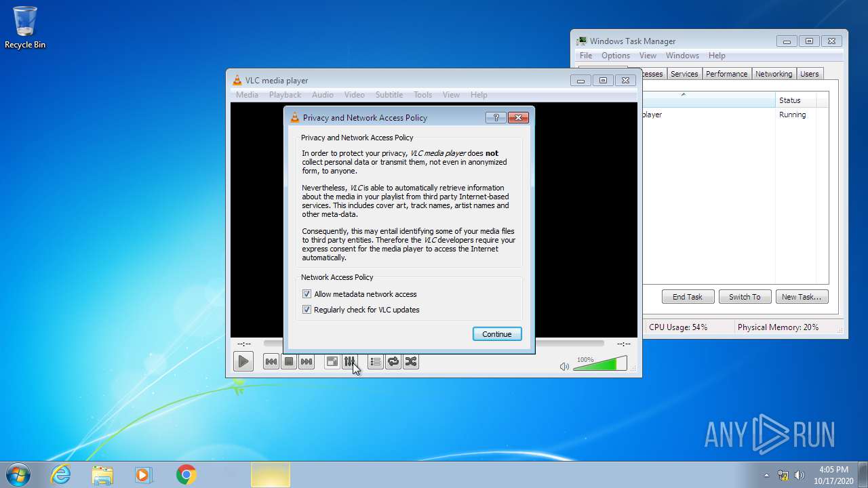This screenshot has width=868, height=488.
Task: Minimize the VLC media player window
Action: (x=580, y=80)
